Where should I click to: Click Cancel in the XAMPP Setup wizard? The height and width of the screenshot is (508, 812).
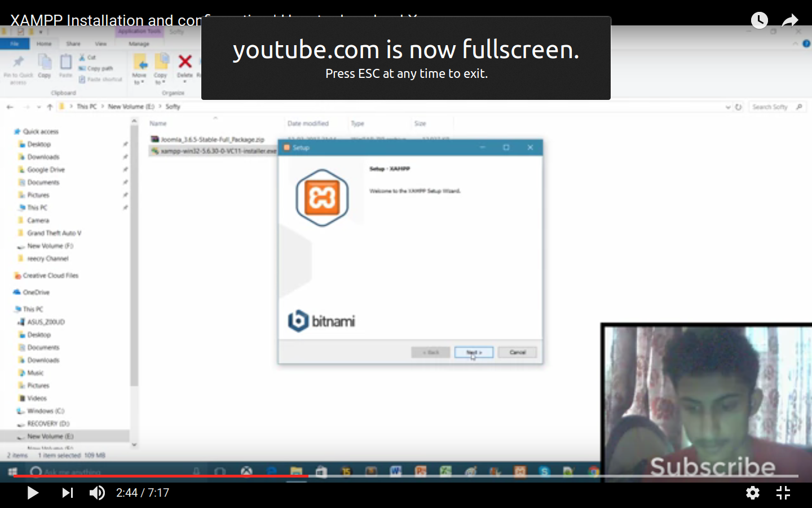tap(517, 352)
